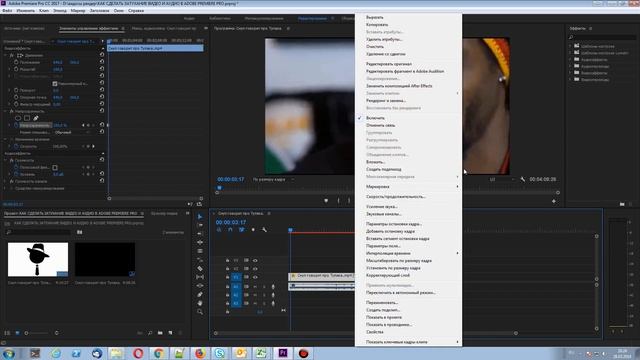
Task: Switch to the audio clip mixer tab
Action: 164,29
